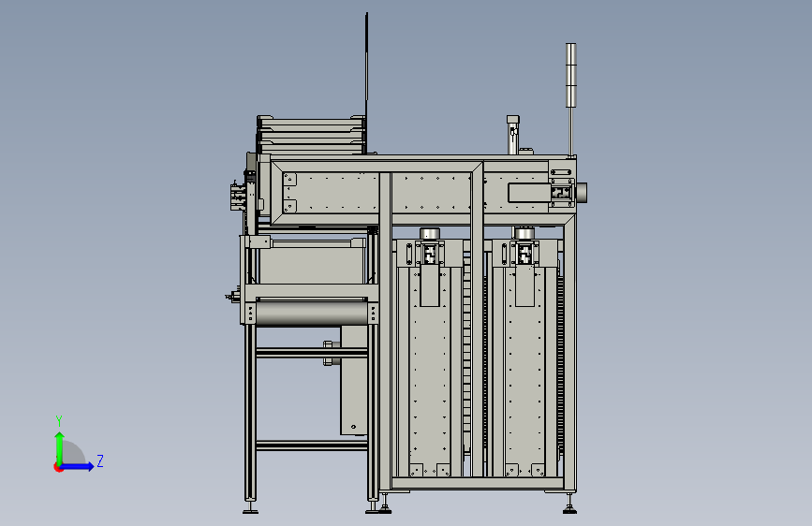Pick the right lift column motor cylinder
Image resolution: width=812 pixels, height=526 pixels.
[x=524, y=233]
